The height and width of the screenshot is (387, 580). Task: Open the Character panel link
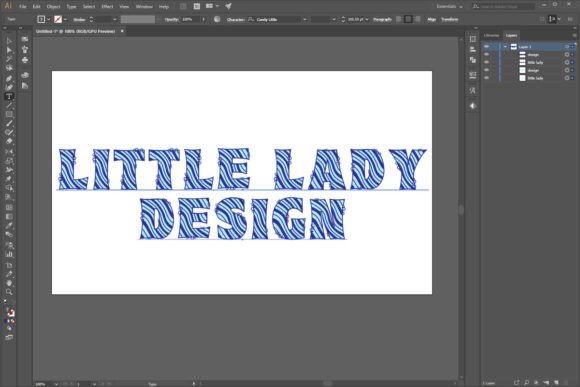coord(236,19)
